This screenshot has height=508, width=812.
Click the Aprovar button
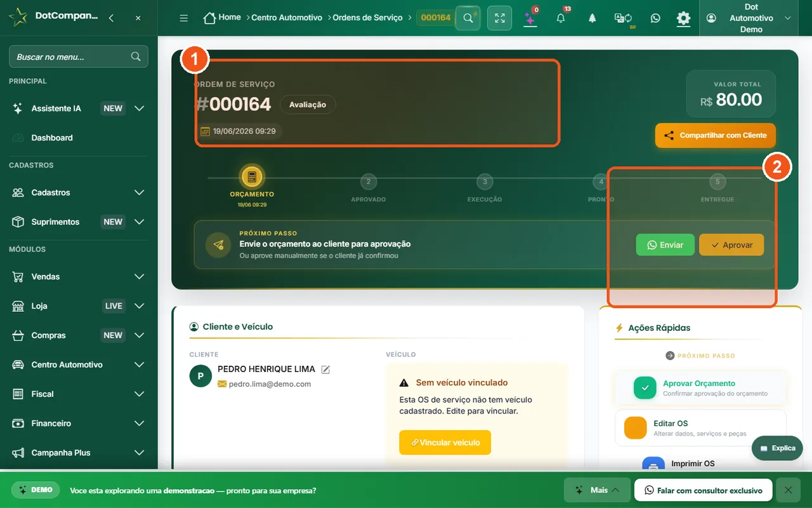pos(731,245)
